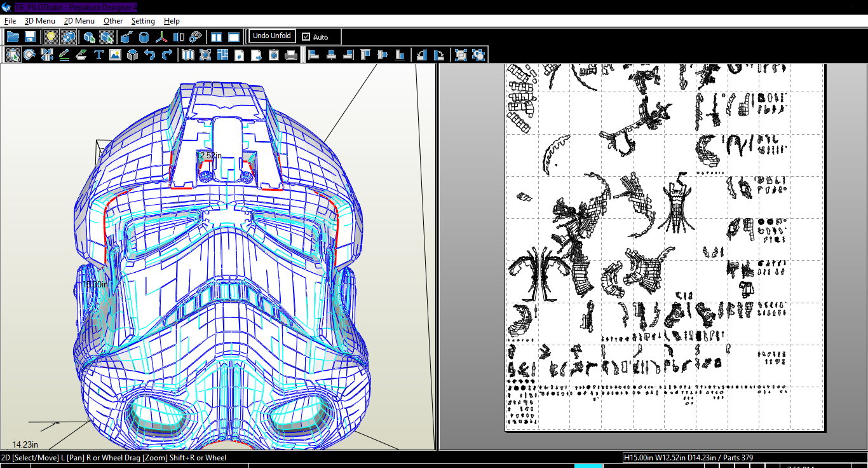Click the Undo Unfold button
This screenshot has width=868, height=468.
coord(272,36)
